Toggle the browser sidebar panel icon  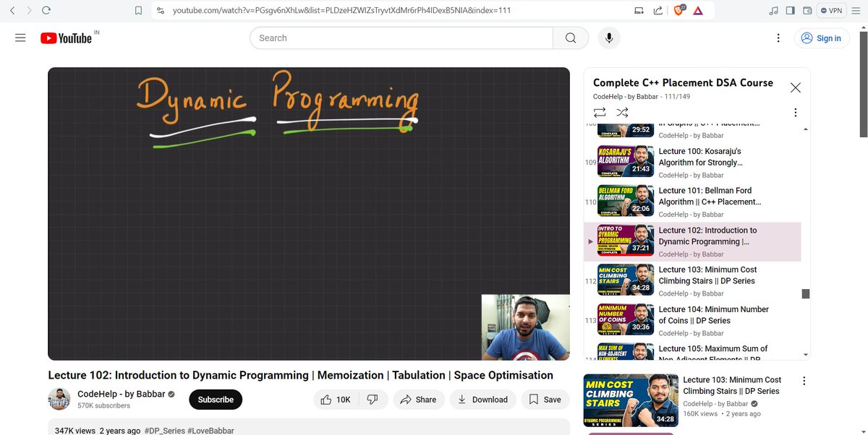click(x=790, y=11)
